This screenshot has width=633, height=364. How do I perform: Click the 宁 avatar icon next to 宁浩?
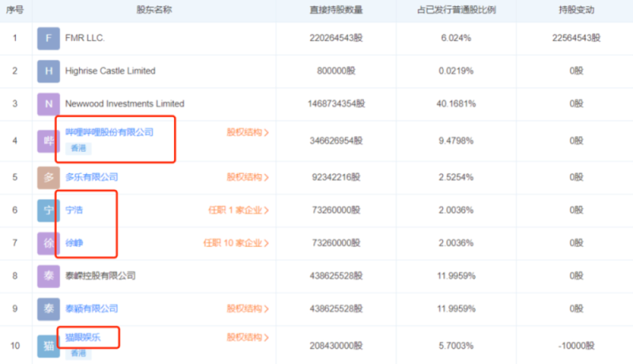pos(48,210)
